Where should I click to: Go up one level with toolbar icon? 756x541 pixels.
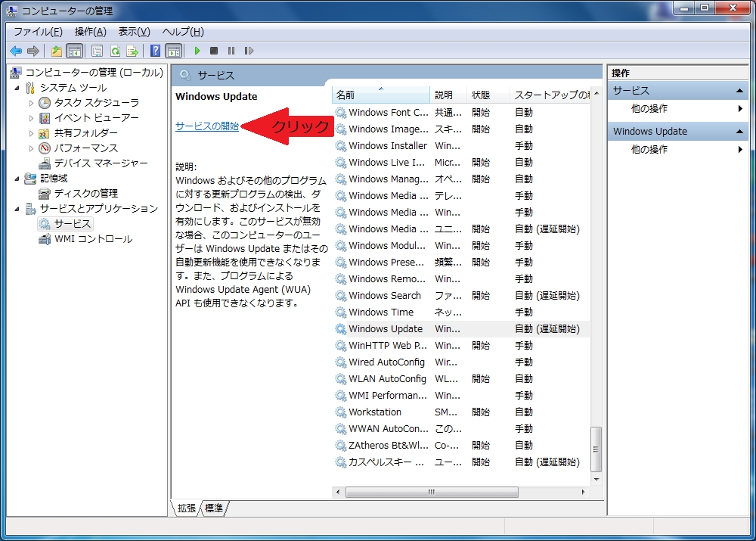(x=57, y=51)
